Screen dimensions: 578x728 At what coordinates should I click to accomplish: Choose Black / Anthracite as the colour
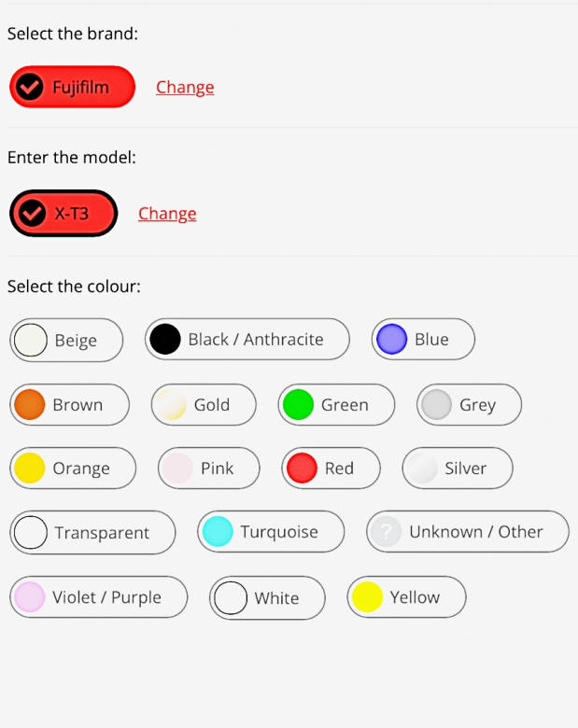pyautogui.click(x=247, y=340)
